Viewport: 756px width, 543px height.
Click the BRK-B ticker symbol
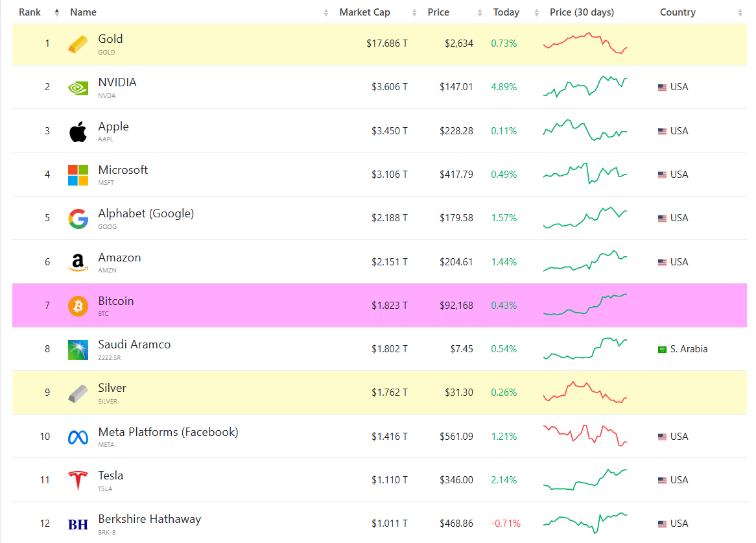click(106, 533)
